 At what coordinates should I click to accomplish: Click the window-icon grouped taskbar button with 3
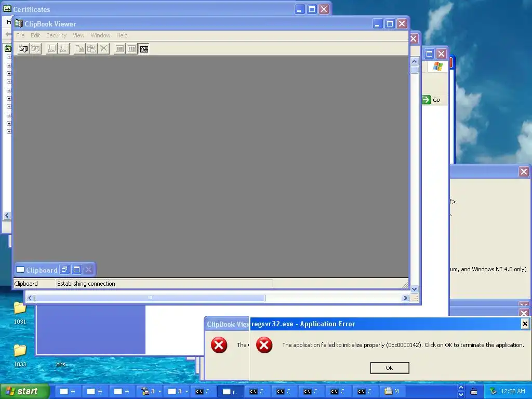point(178,391)
